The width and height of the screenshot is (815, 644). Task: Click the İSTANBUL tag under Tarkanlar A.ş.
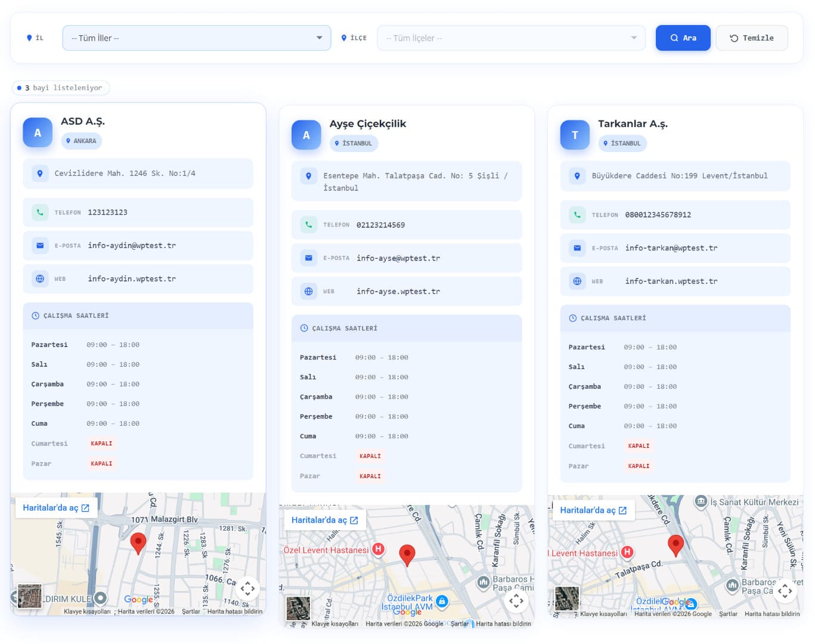pyautogui.click(x=622, y=144)
